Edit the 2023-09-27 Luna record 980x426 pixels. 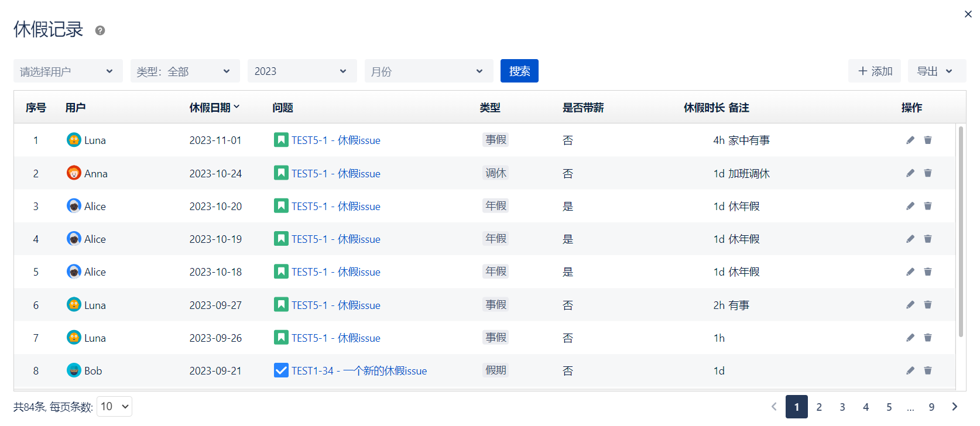(910, 305)
